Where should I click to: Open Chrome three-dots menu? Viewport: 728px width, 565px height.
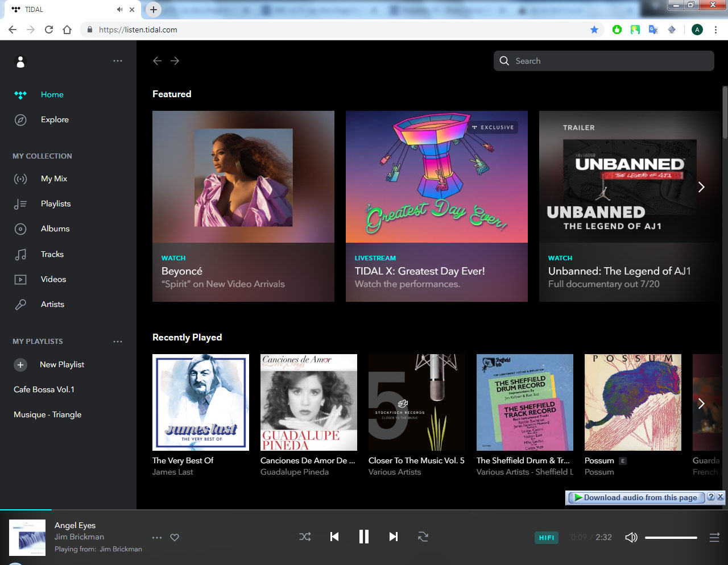[x=715, y=30]
